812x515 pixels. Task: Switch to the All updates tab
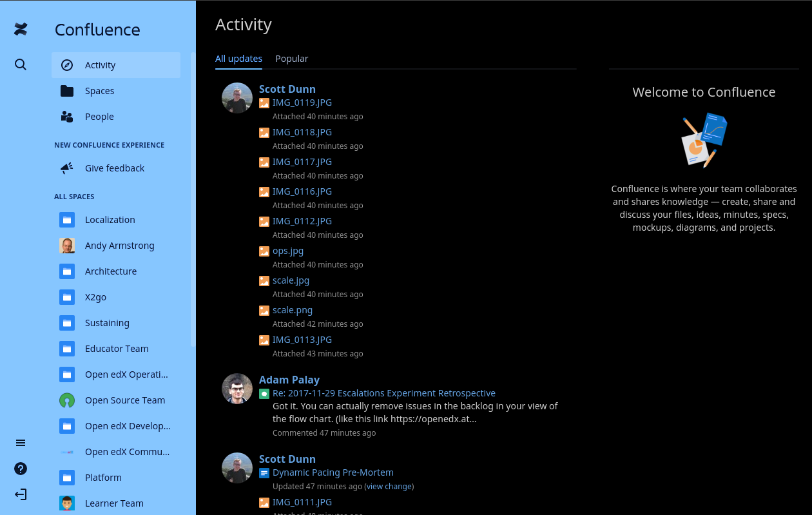238,59
